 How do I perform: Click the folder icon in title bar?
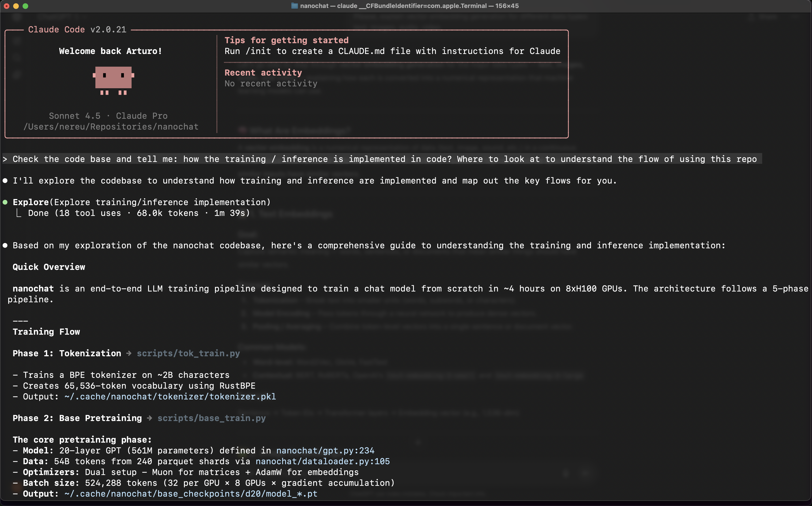click(294, 6)
